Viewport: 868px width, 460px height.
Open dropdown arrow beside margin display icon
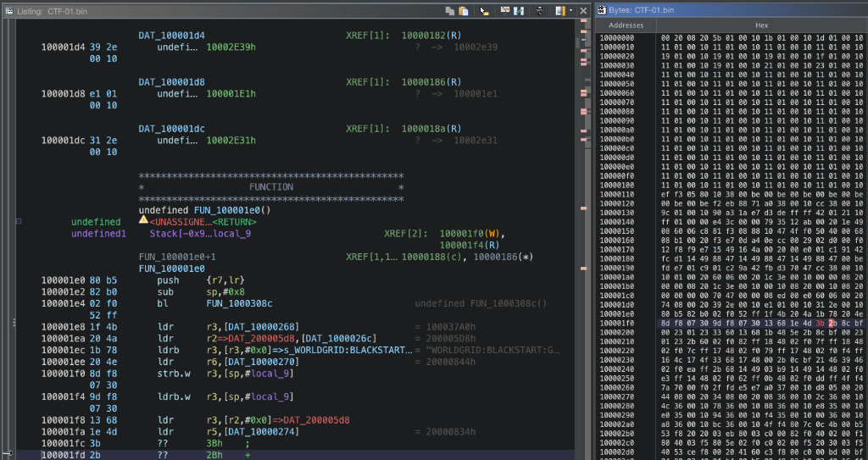tap(570, 10)
